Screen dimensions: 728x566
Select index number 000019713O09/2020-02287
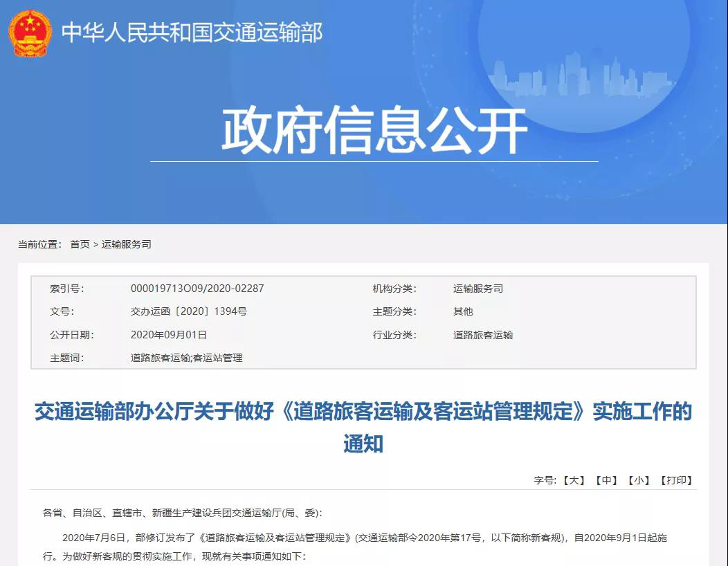pyautogui.click(x=197, y=289)
